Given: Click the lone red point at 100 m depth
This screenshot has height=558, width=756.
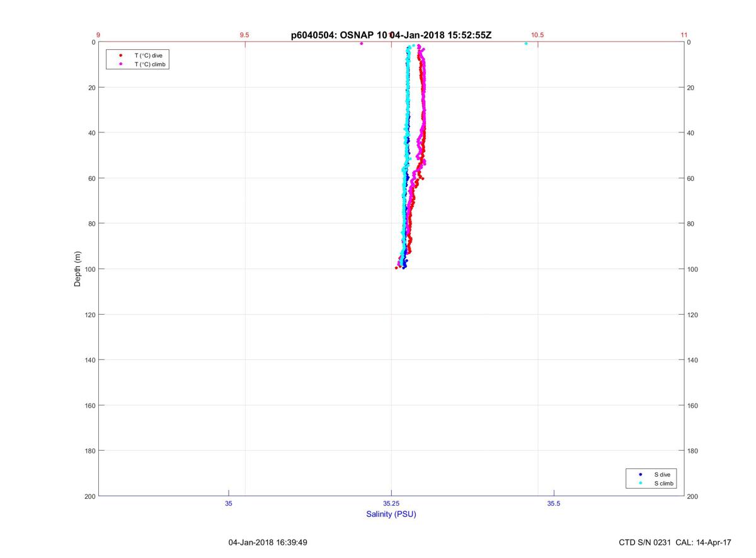Looking at the screenshot, I should tap(396, 268).
